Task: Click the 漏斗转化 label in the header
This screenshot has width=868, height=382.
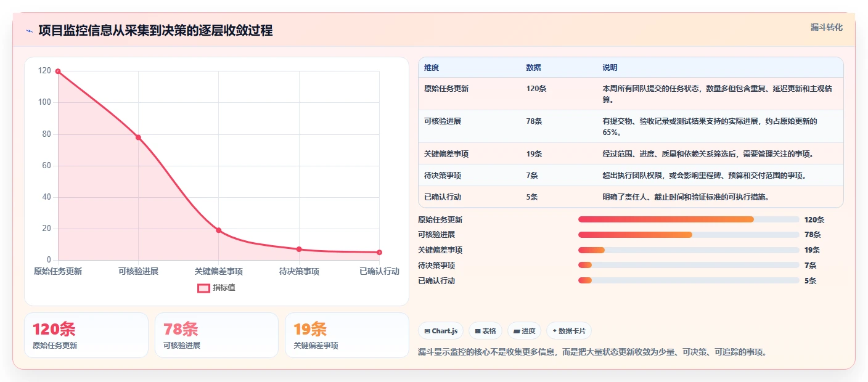Action: (826, 27)
